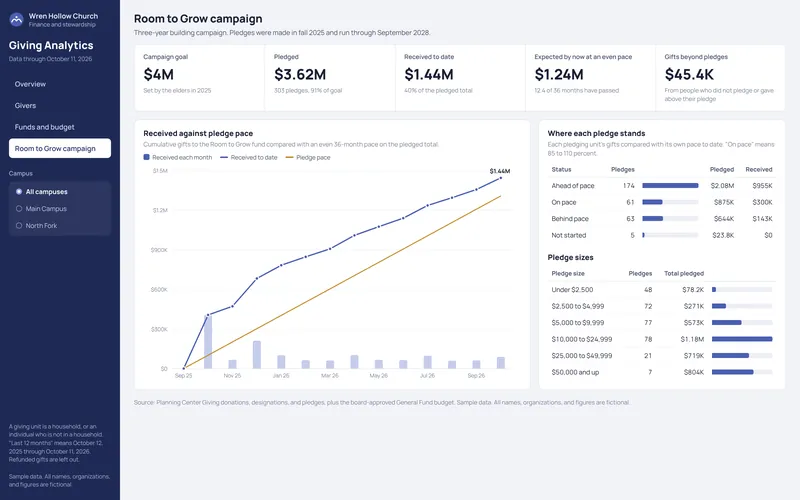Toggle the Received to date legend entry

(x=248, y=158)
